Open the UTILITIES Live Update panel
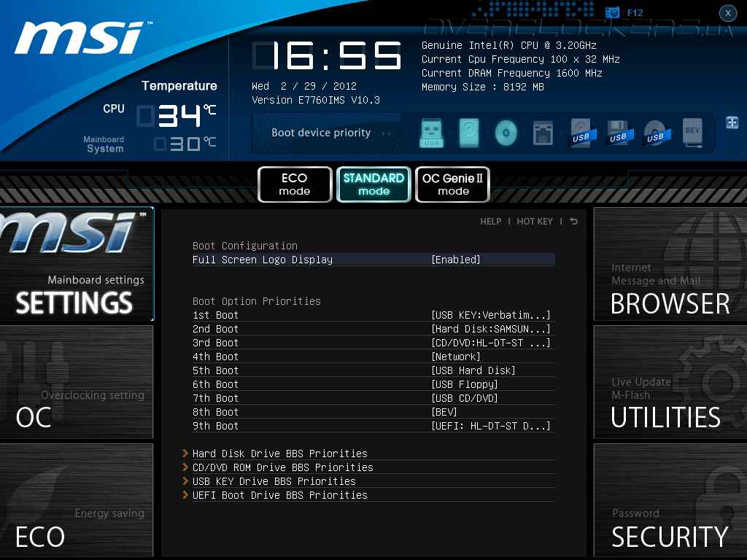747x560 pixels. [x=670, y=382]
